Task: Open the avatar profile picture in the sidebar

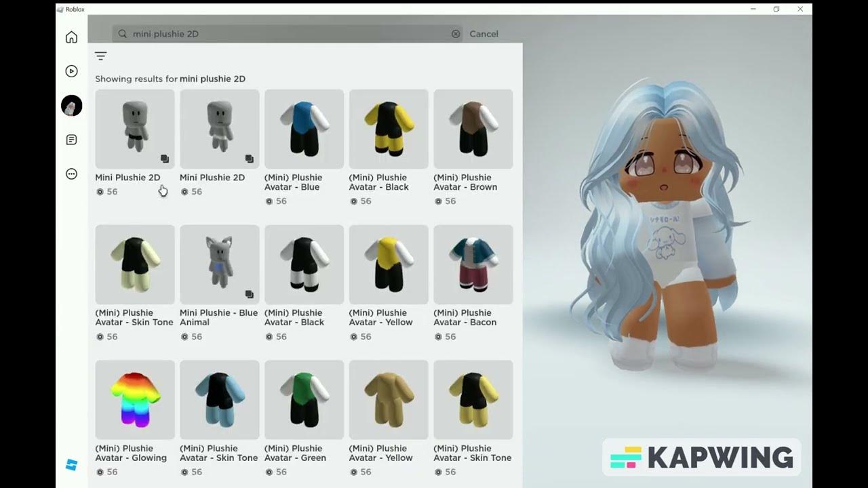Action: [x=71, y=106]
